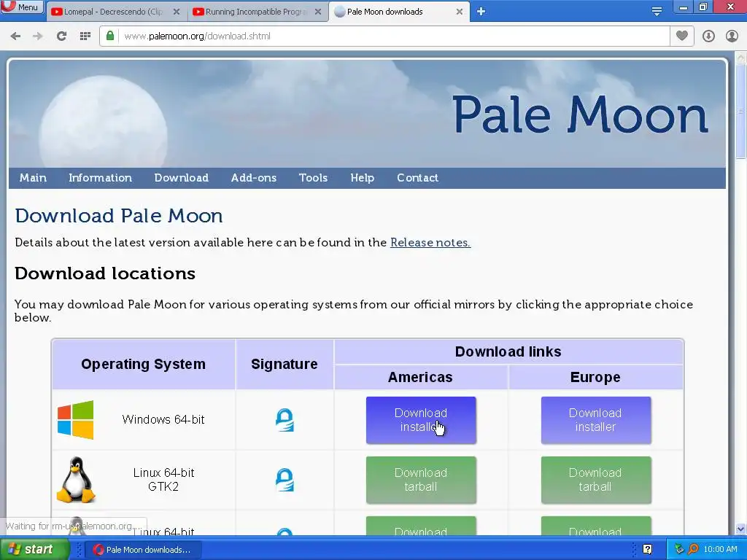Open the downloads icon in toolbar
The width and height of the screenshot is (747, 560).
coord(708,36)
